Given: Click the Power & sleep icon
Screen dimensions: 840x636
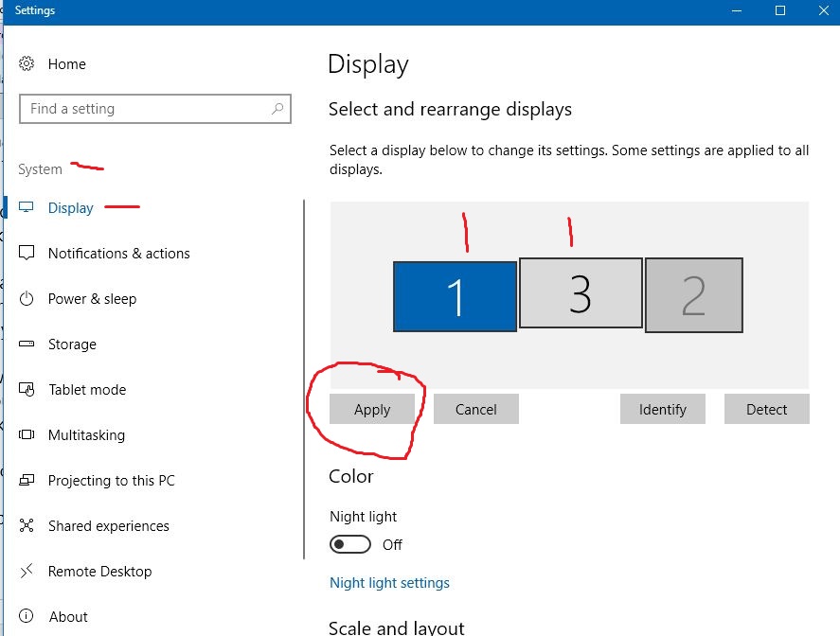Looking at the screenshot, I should click(x=27, y=298).
